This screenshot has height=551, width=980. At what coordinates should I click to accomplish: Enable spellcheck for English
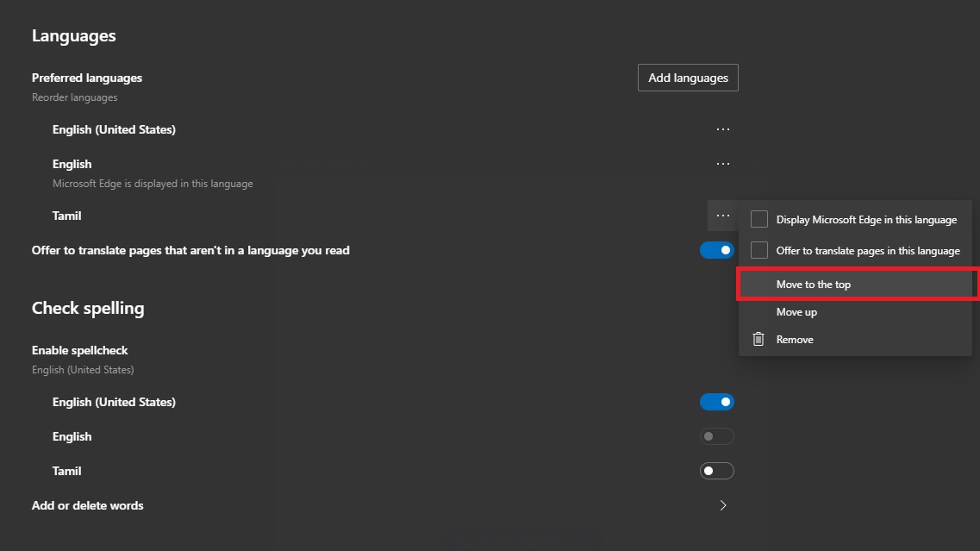coord(716,436)
